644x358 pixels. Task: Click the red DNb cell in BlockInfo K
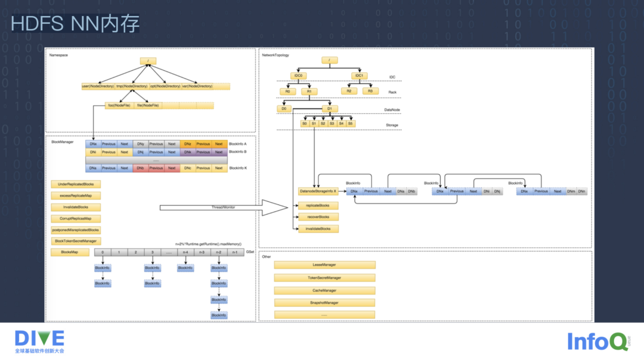[141, 168]
